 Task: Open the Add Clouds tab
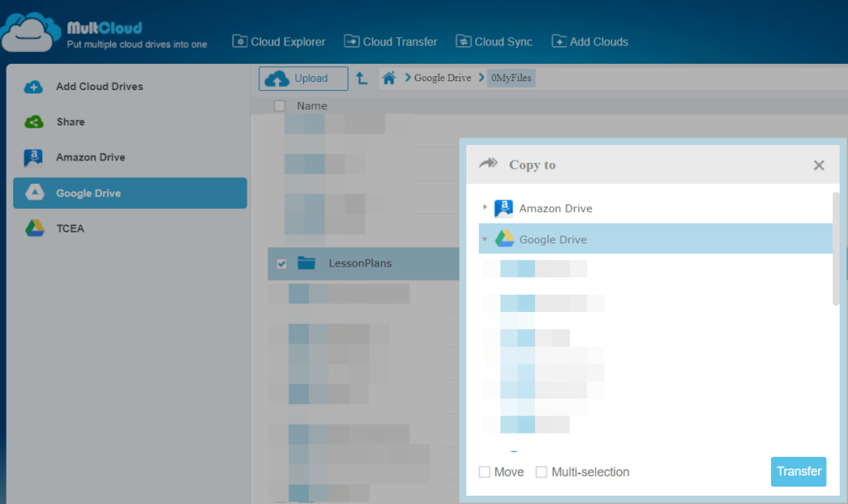tap(590, 41)
